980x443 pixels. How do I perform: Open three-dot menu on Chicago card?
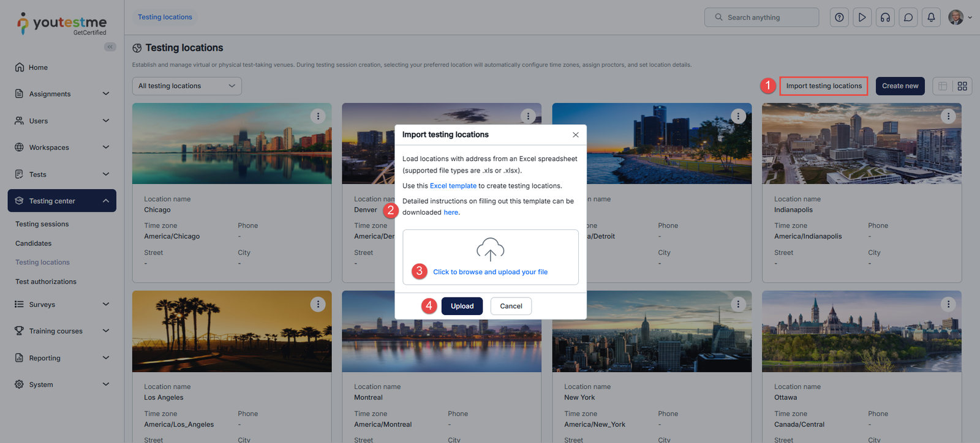[x=318, y=116]
